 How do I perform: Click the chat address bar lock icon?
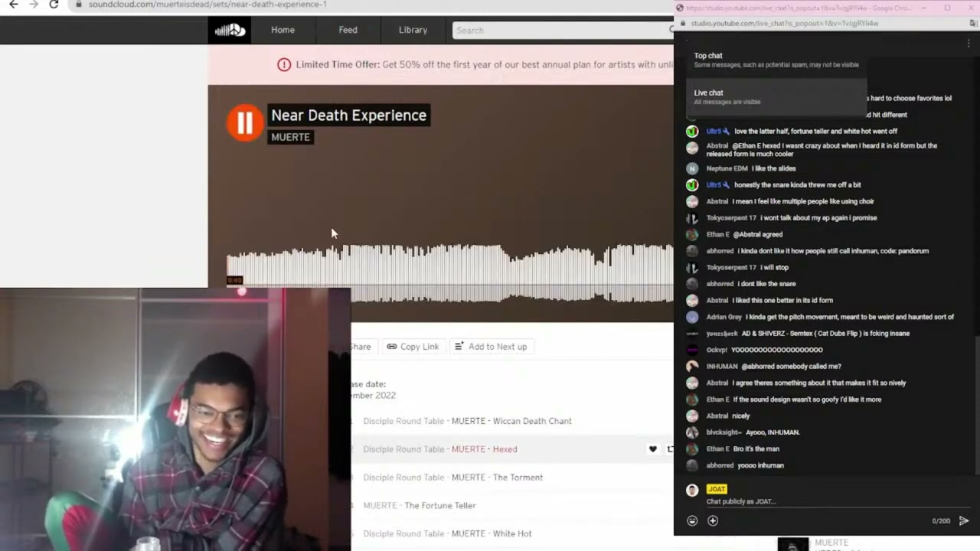pos(684,24)
